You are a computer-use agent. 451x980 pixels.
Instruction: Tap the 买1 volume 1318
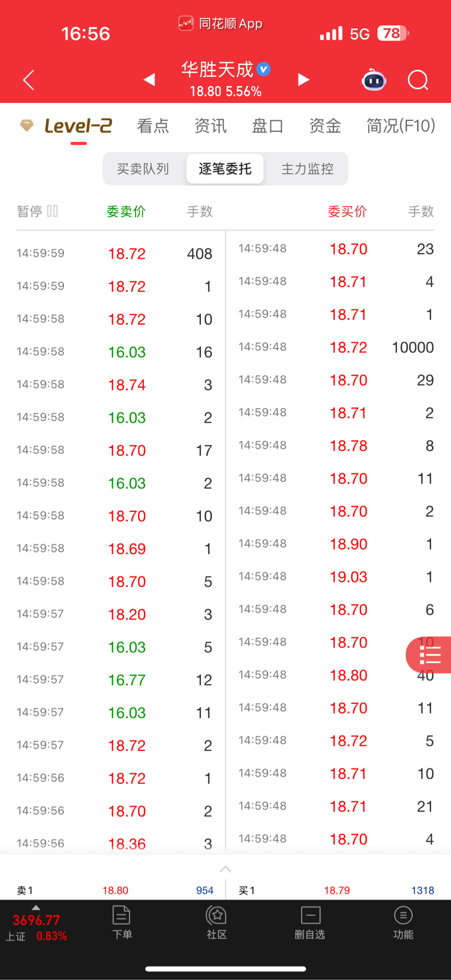pos(422,891)
